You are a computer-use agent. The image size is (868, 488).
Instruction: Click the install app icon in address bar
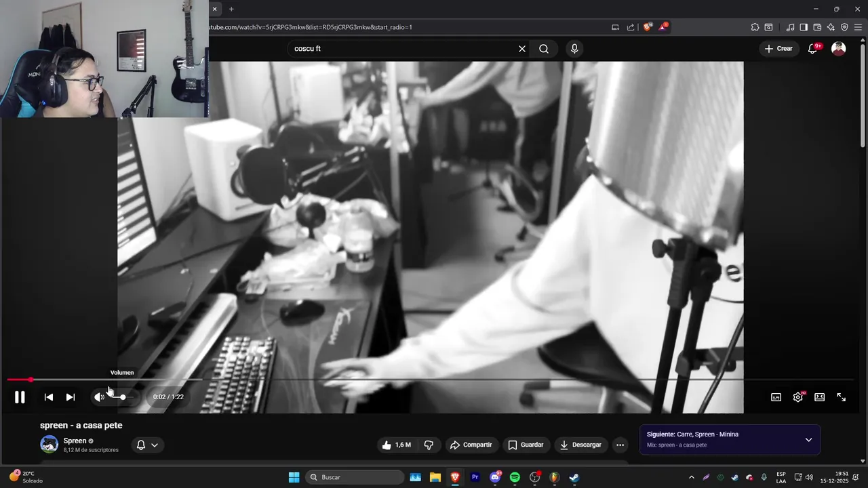point(615,27)
